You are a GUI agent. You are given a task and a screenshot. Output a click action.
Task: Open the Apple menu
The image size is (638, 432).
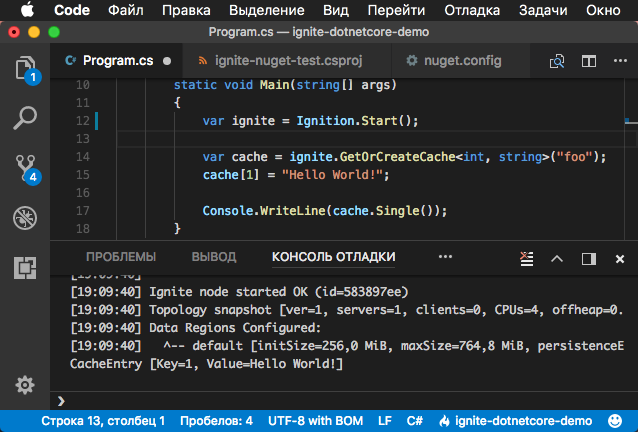pyautogui.click(x=27, y=10)
